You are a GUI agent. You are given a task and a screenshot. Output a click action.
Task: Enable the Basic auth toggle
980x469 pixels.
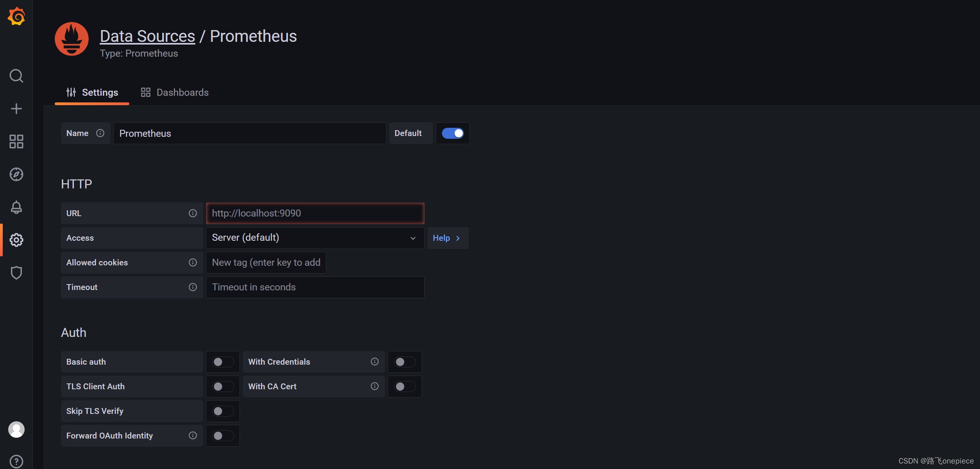point(223,362)
